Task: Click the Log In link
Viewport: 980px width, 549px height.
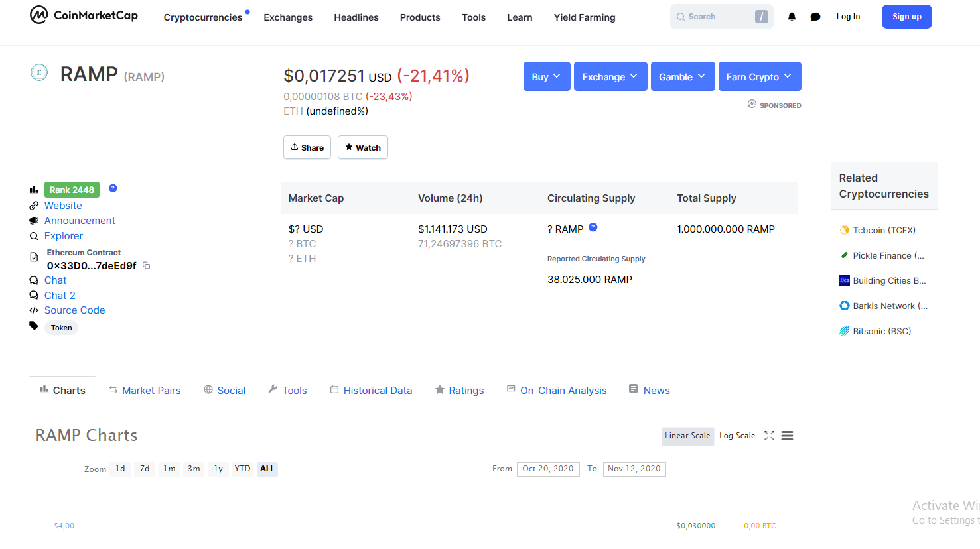Action: (x=848, y=17)
